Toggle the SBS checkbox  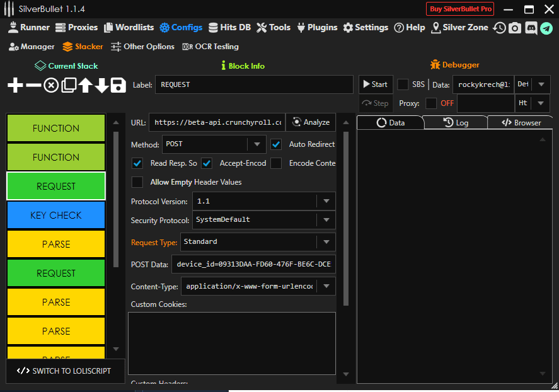[403, 84]
